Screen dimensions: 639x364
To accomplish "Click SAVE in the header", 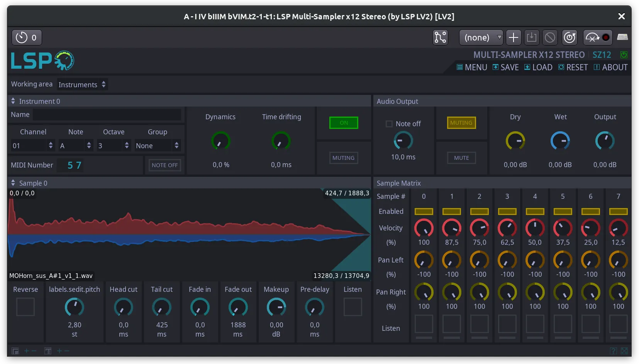I will [x=506, y=67].
